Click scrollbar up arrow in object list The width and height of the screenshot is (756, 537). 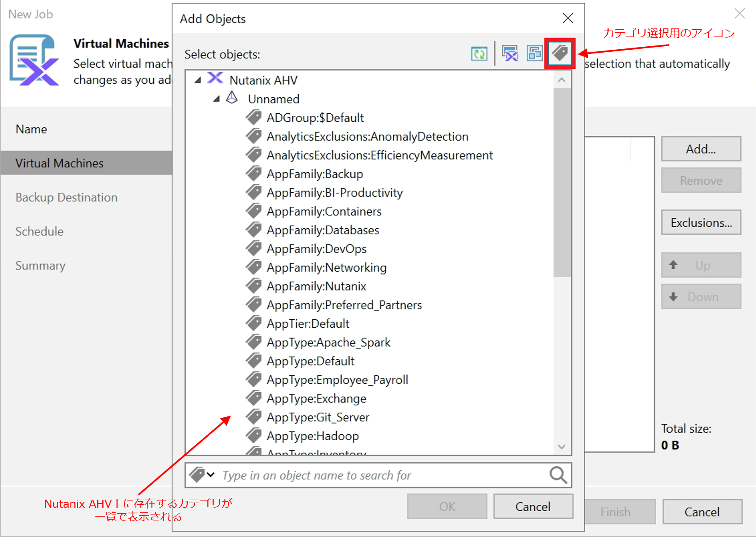[561, 80]
